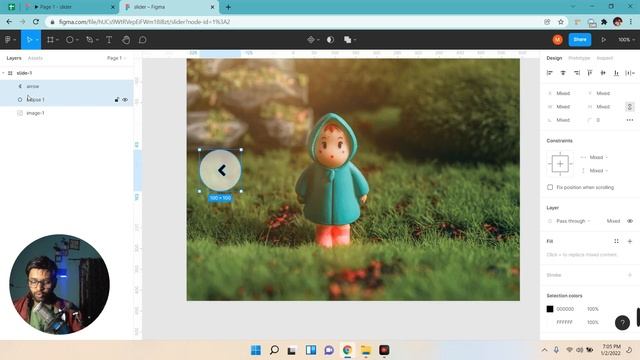Screen dimensions: 640x360
Task: Switch to the Layers tab
Action: pos(14,58)
